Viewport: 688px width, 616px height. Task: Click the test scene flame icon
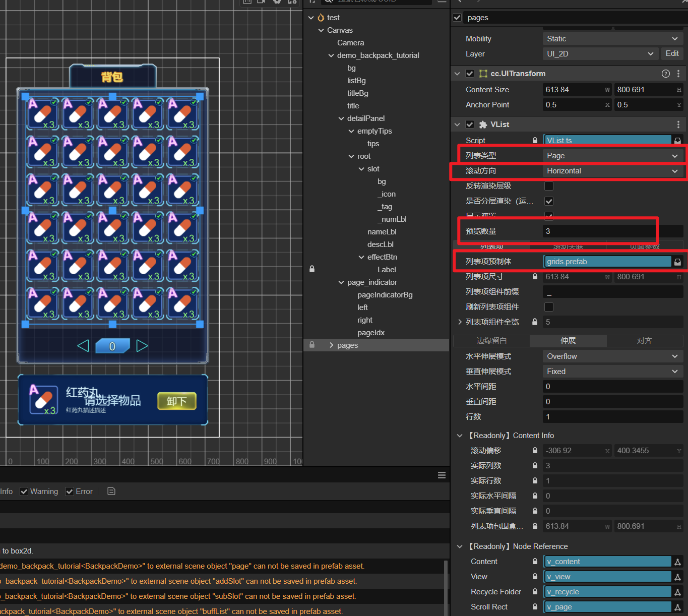[x=321, y=18]
